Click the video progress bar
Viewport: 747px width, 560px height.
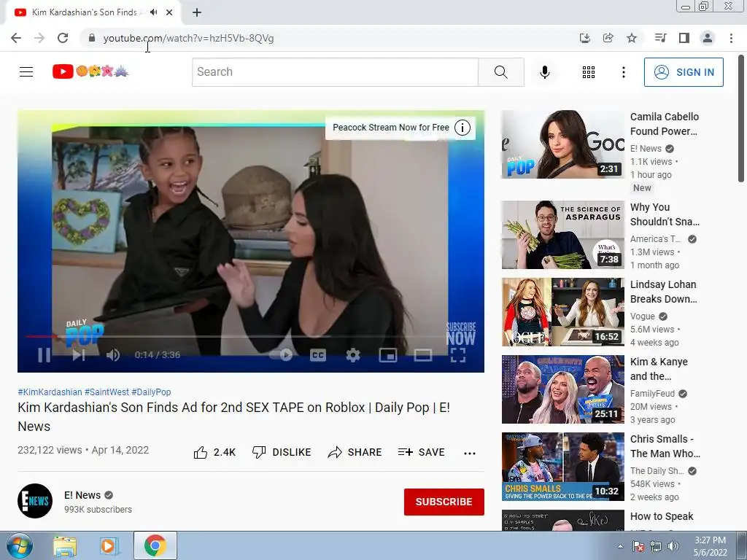(251, 336)
